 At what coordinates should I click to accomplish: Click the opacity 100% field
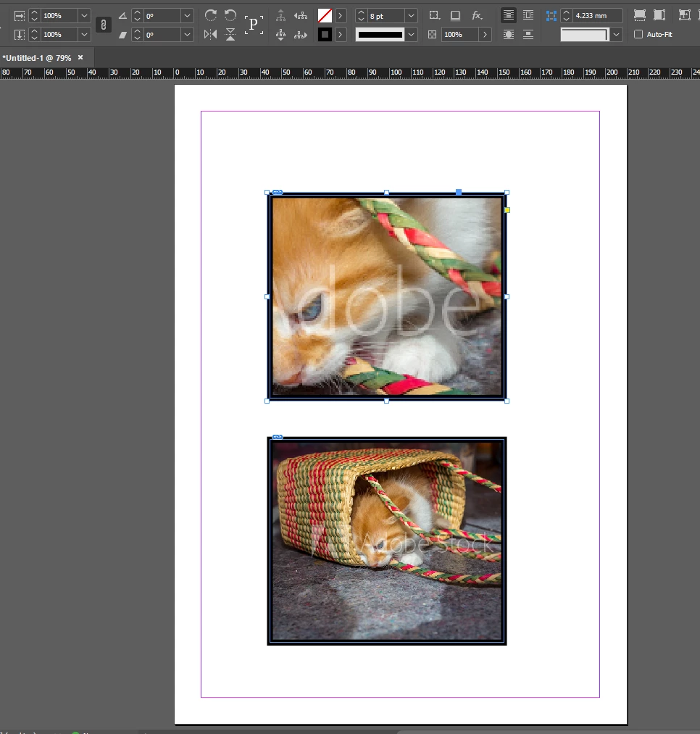pos(460,35)
